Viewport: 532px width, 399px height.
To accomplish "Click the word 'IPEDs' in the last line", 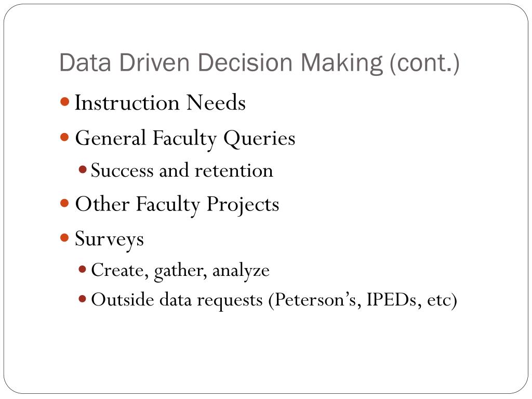I will point(392,300).
